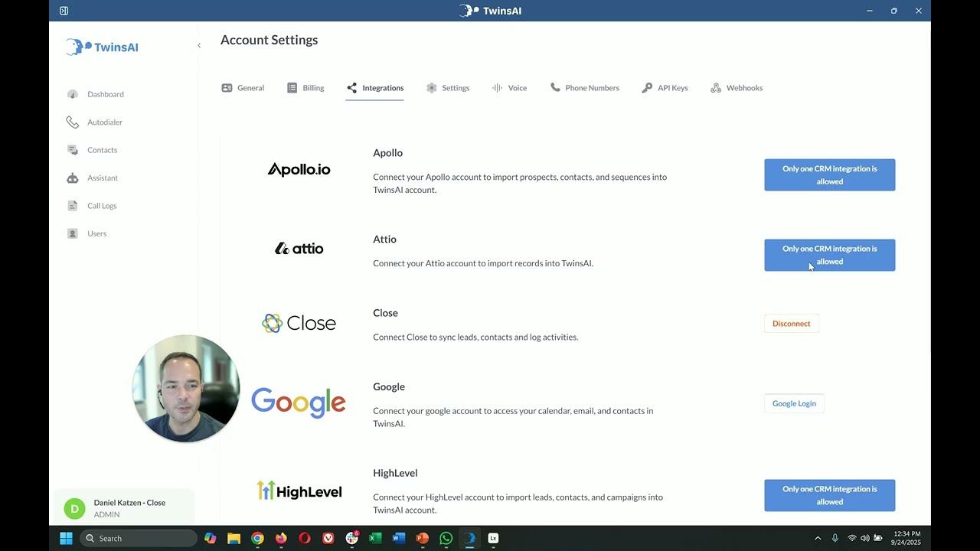
Task: Click the attio logo
Action: point(299,249)
